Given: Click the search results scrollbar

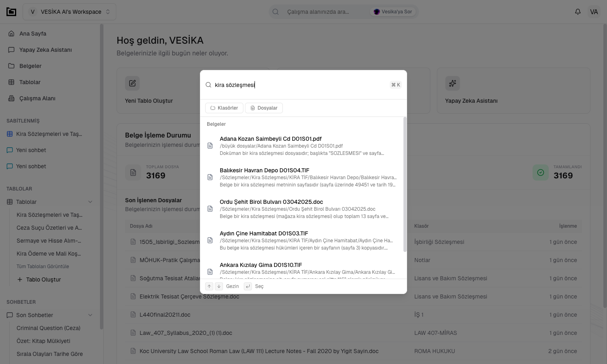Looking at the screenshot, I should [405, 184].
